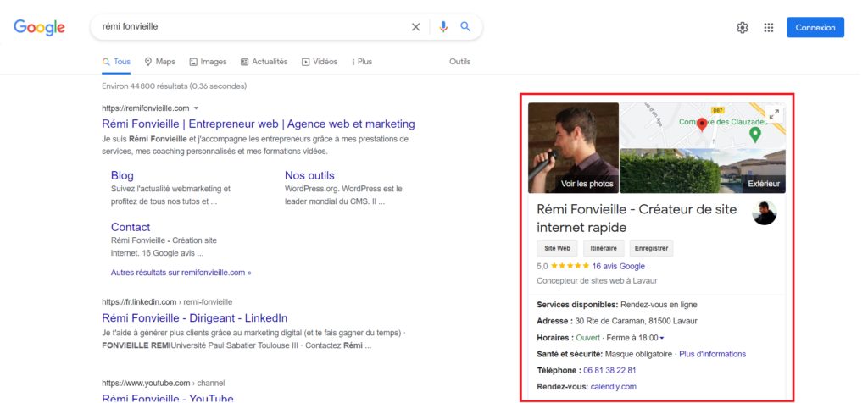Click the green Clauzades map marker
The image size is (868, 403).
[x=754, y=135]
